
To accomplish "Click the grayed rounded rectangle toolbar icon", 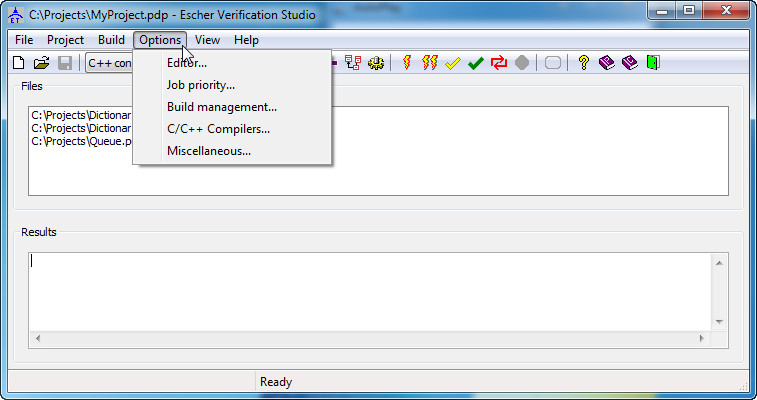I will (553, 63).
